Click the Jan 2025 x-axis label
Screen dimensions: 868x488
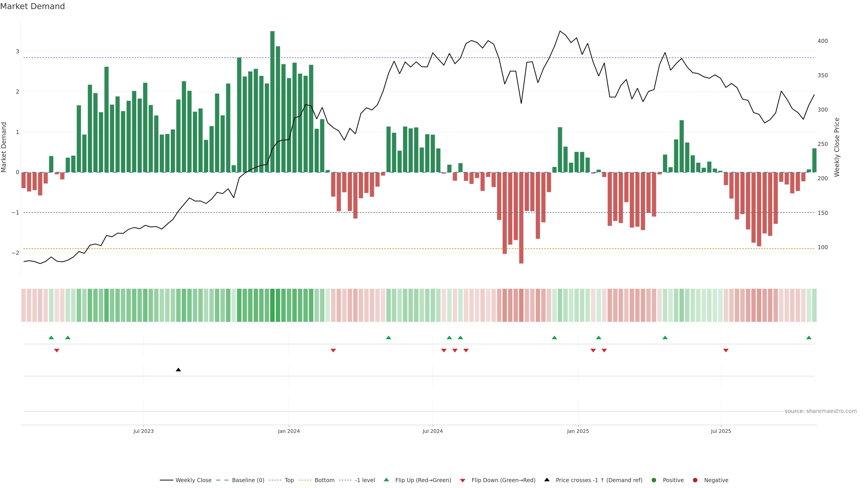tap(578, 431)
